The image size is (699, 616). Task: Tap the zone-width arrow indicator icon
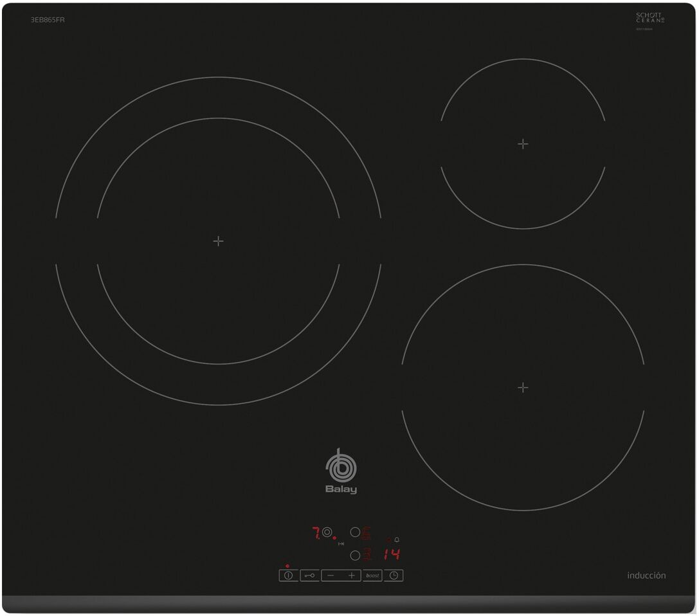(x=341, y=544)
